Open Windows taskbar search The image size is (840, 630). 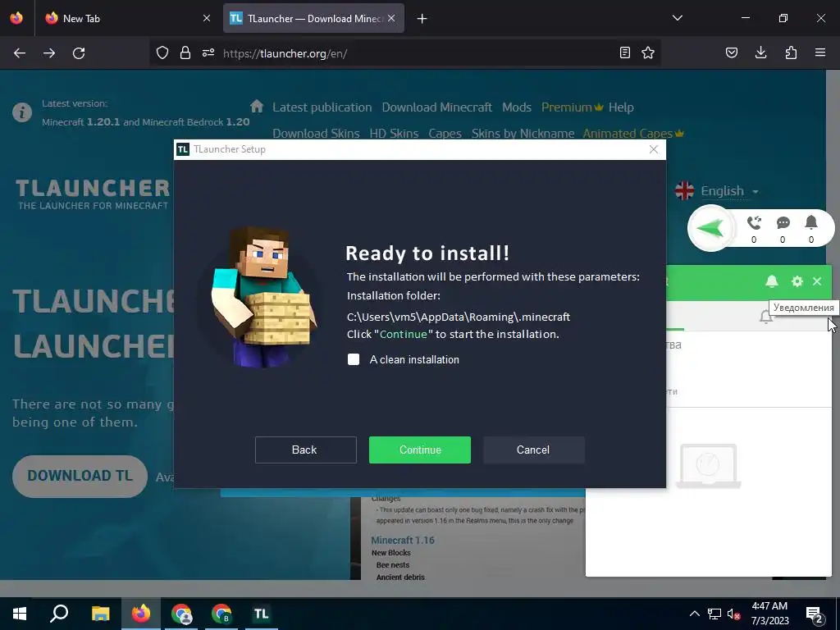click(x=59, y=614)
